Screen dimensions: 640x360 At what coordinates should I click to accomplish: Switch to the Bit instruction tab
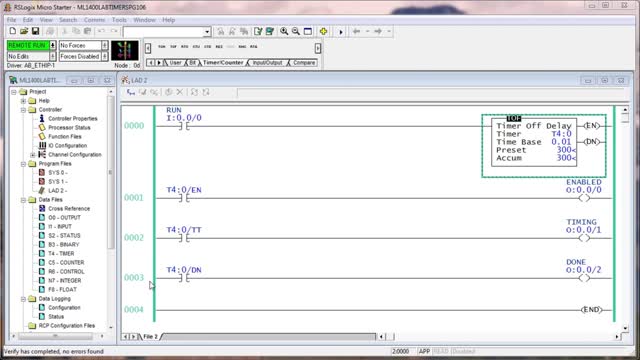[x=192, y=62]
